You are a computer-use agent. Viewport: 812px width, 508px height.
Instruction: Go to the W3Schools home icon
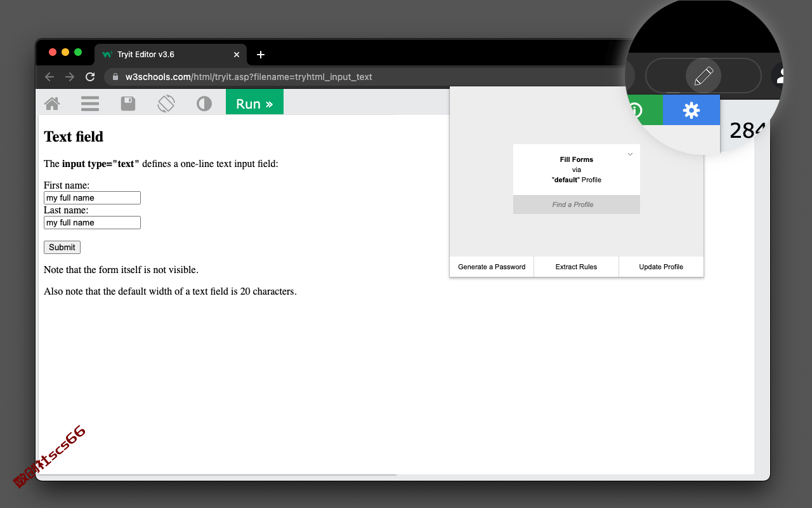52,104
